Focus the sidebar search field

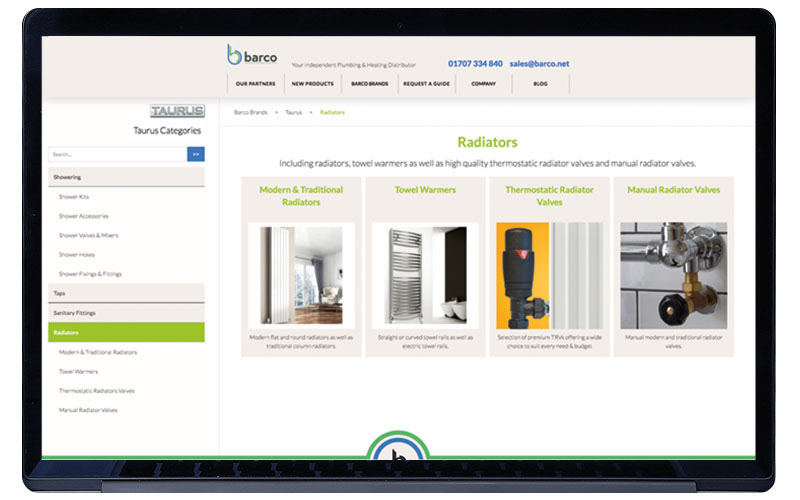click(118, 154)
